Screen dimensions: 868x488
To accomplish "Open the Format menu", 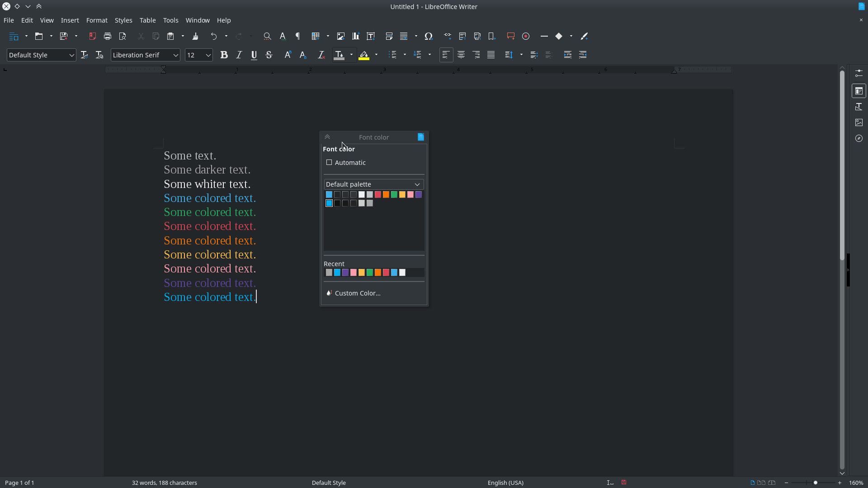I will (x=97, y=20).
